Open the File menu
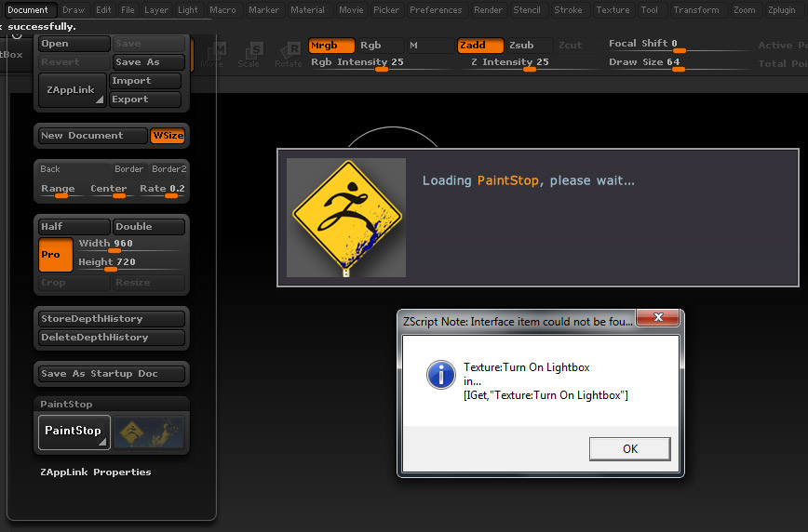 click(128, 10)
